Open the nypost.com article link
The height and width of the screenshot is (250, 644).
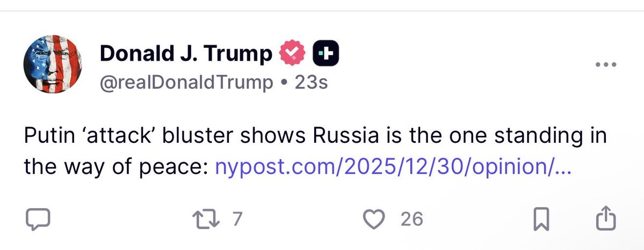[x=393, y=167]
